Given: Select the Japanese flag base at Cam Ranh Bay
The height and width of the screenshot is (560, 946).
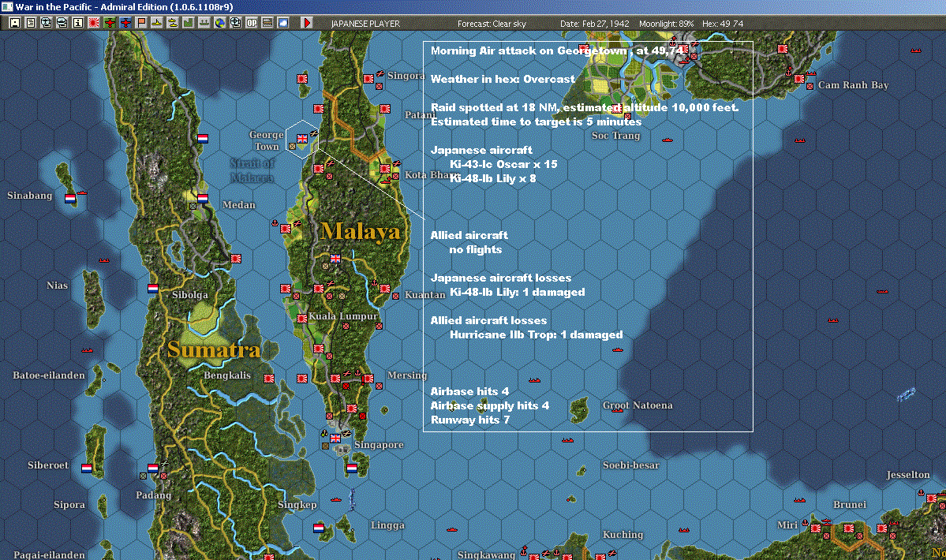Looking at the screenshot, I should [798, 79].
